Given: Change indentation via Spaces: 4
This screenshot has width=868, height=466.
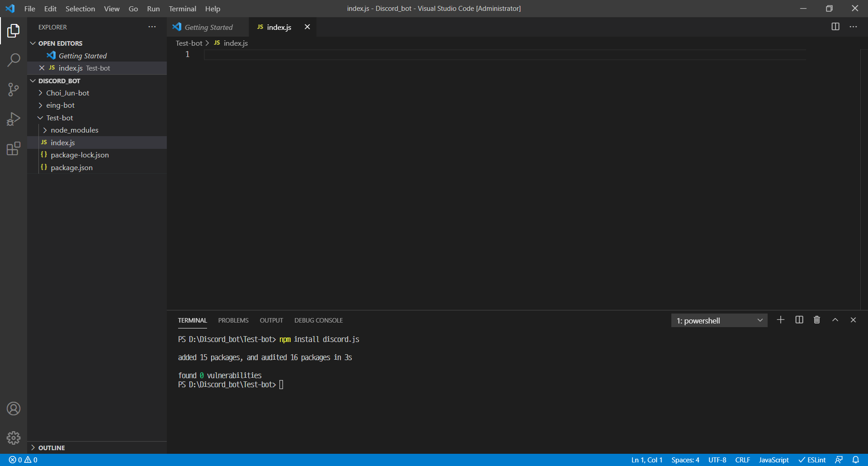Looking at the screenshot, I should [685, 460].
